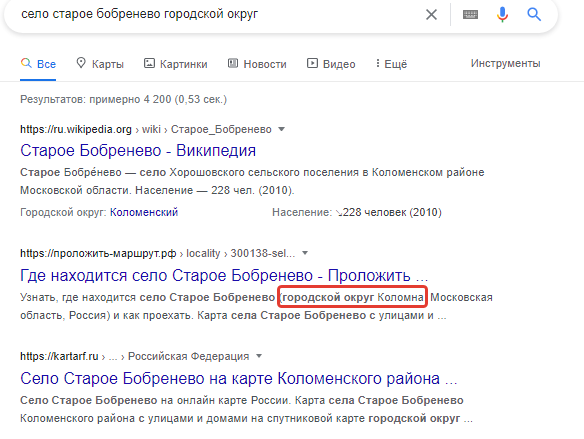
Task: Switch to the Картинки tab
Action: pyautogui.click(x=176, y=64)
